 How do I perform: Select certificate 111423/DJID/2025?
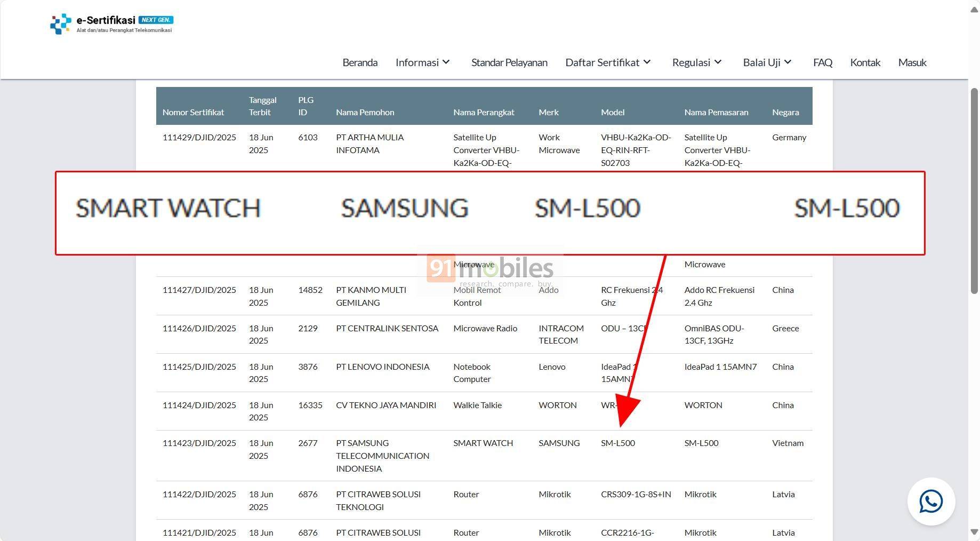[199, 443]
